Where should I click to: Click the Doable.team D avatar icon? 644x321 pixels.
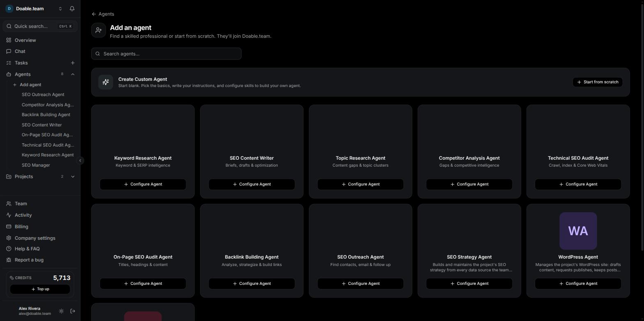(9, 9)
